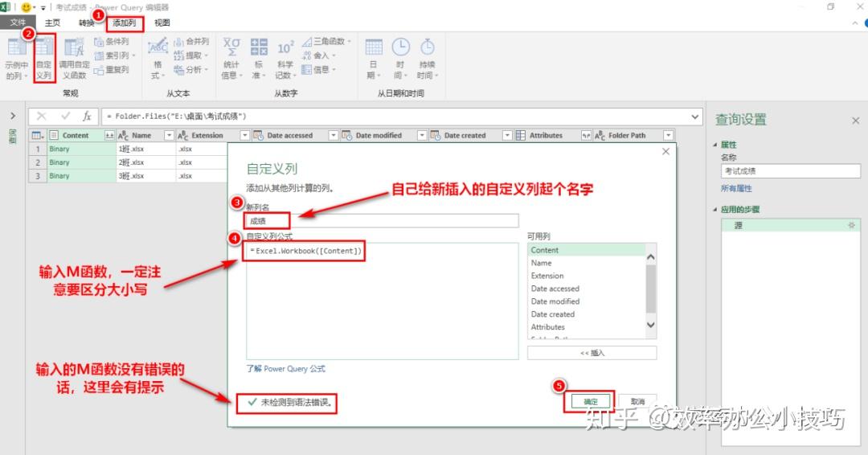Add a 条件列 from the ribbon
Screen dimensions: 868x455
pyautogui.click(x=112, y=42)
